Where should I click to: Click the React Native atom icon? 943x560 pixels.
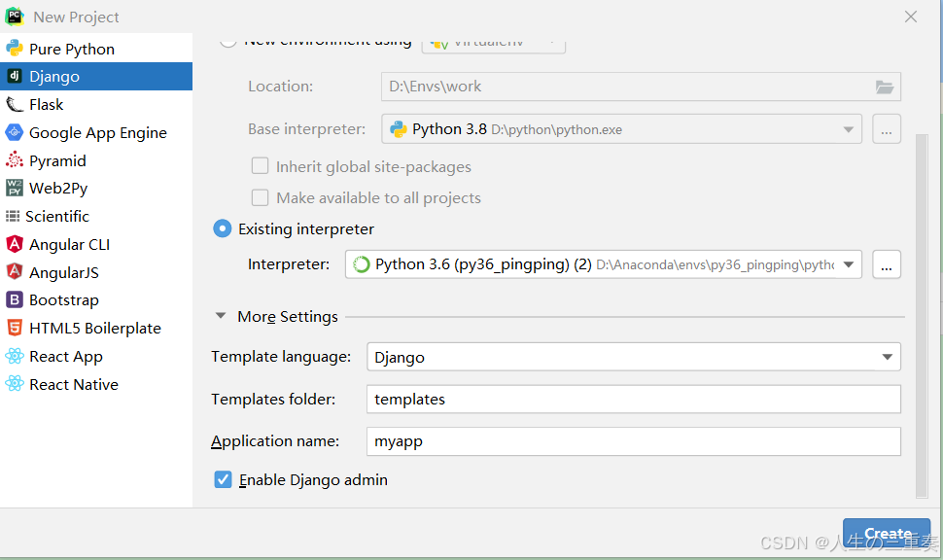[15, 384]
